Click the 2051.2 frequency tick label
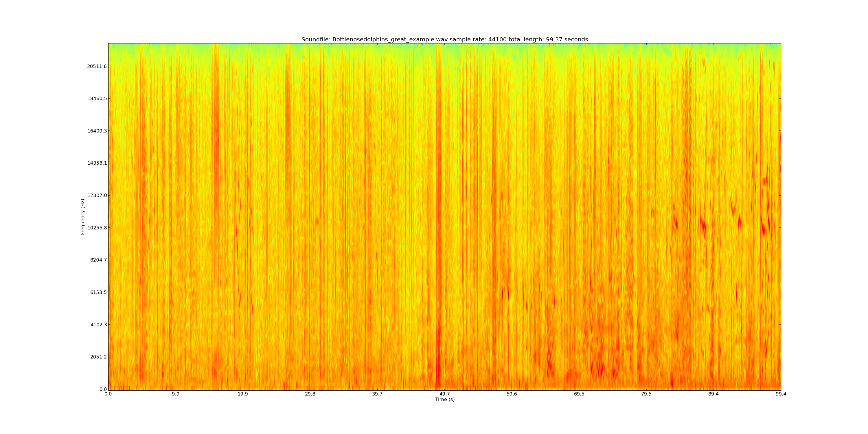Image resolution: width=868 pixels, height=434 pixels. [98, 357]
